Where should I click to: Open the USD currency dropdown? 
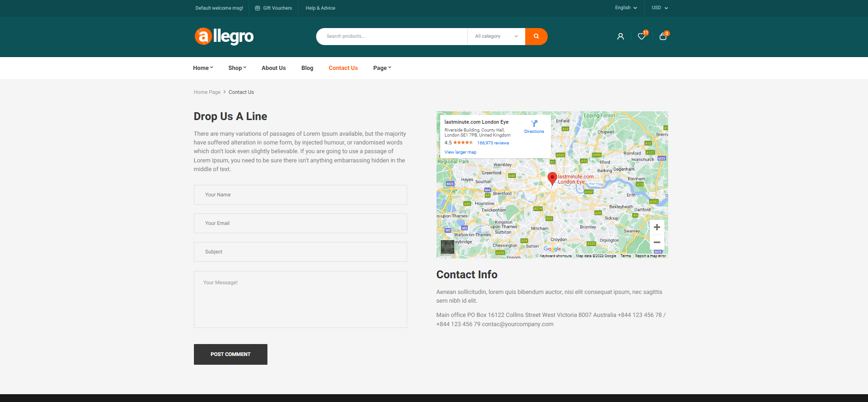659,8
